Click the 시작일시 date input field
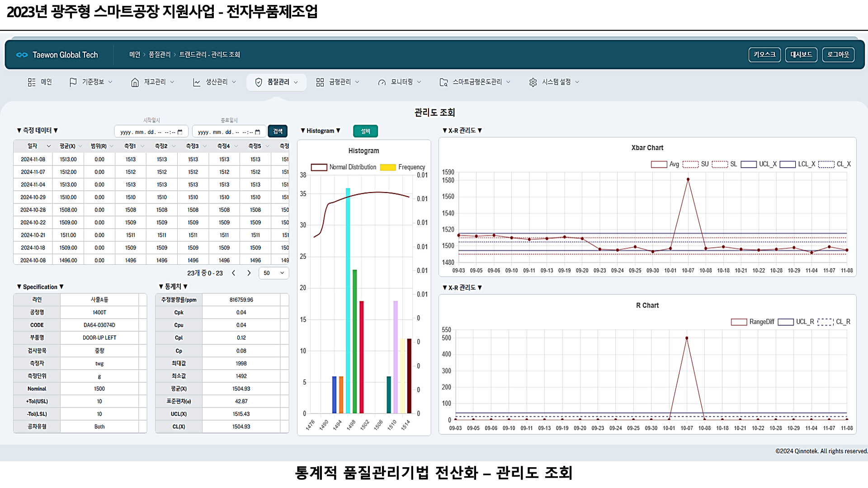Viewport: 868px width, 488px height. 151,132
